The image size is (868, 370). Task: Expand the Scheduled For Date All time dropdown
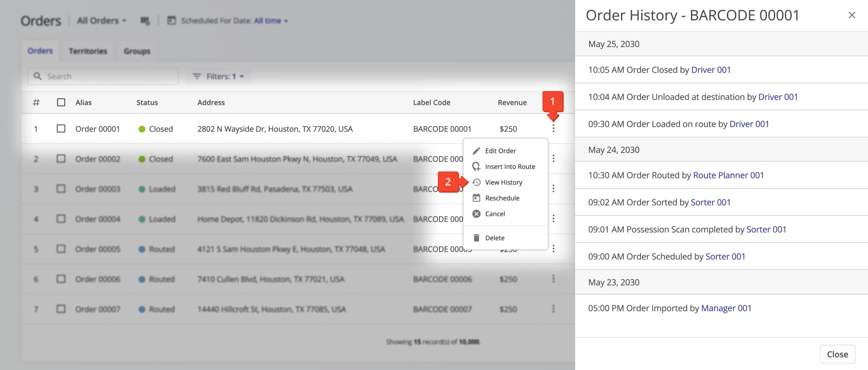(x=270, y=21)
